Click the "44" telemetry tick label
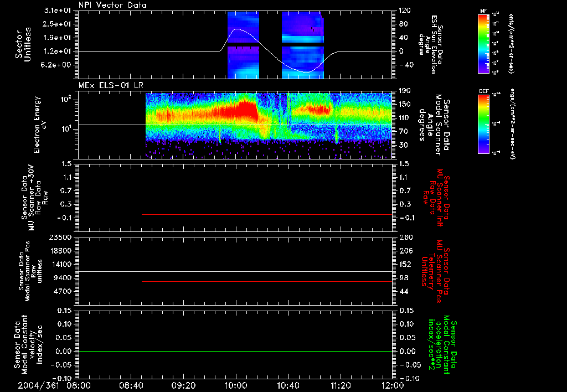567x392 pixels. coord(403,291)
